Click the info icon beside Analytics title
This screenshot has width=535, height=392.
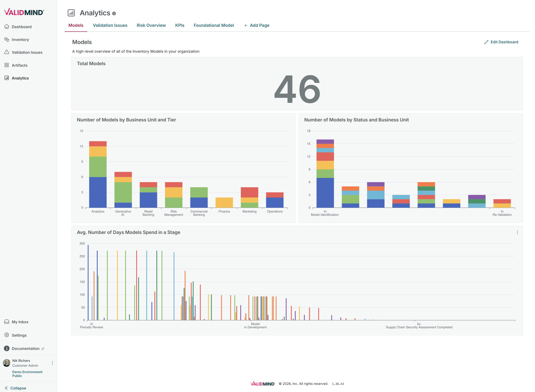[114, 13]
